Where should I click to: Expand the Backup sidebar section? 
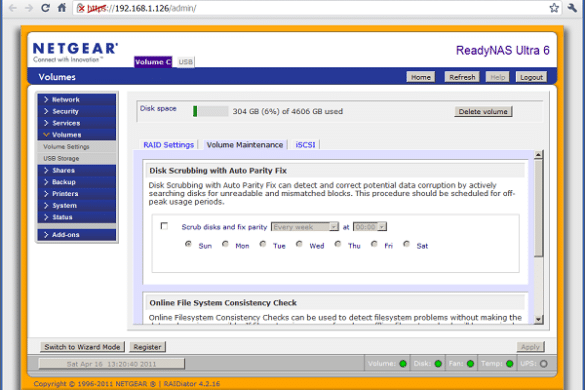pos(77,182)
